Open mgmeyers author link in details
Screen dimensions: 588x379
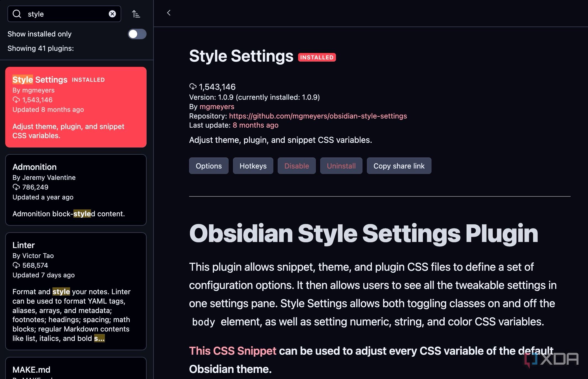(217, 107)
